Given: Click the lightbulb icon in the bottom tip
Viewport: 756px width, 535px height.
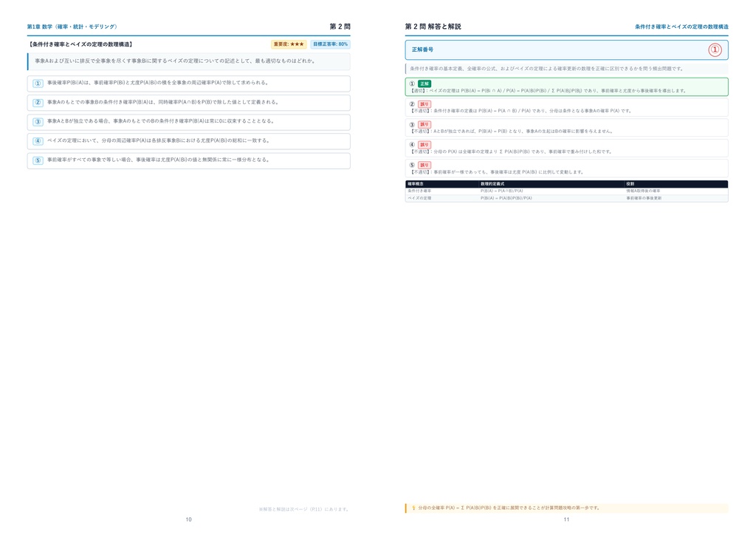Looking at the screenshot, I should [413, 508].
